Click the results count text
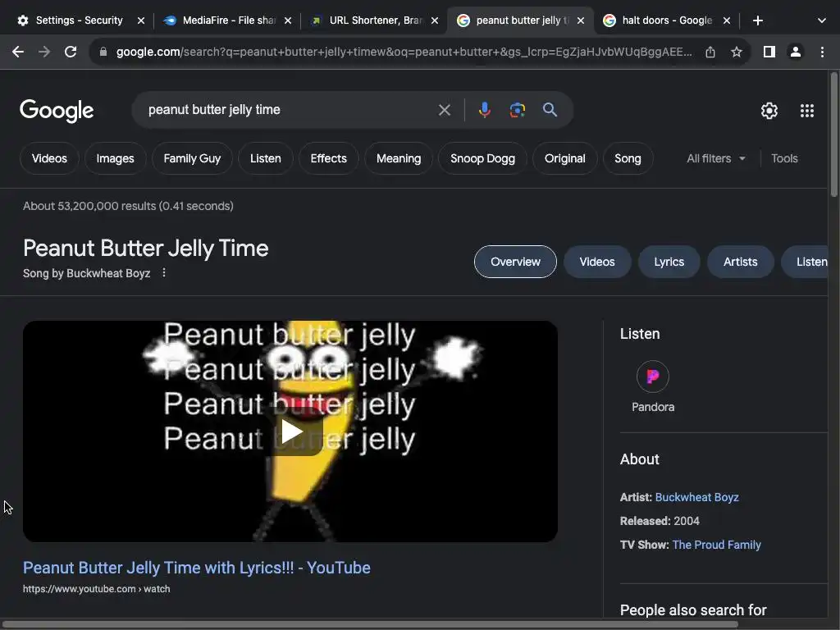The width and height of the screenshot is (840, 630). pyautogui.click(x=128, y=206)
